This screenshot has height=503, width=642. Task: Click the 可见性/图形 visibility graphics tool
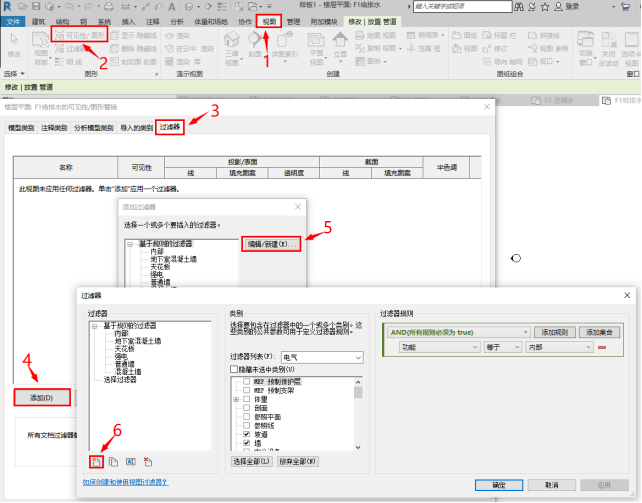(80, 35)
